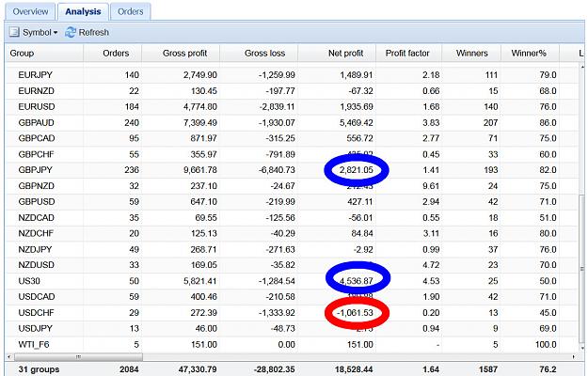This screenshot has height=376, width=588.
Task: Click US30 net profit 4,536.87
Action: click(x=357, y=281)
